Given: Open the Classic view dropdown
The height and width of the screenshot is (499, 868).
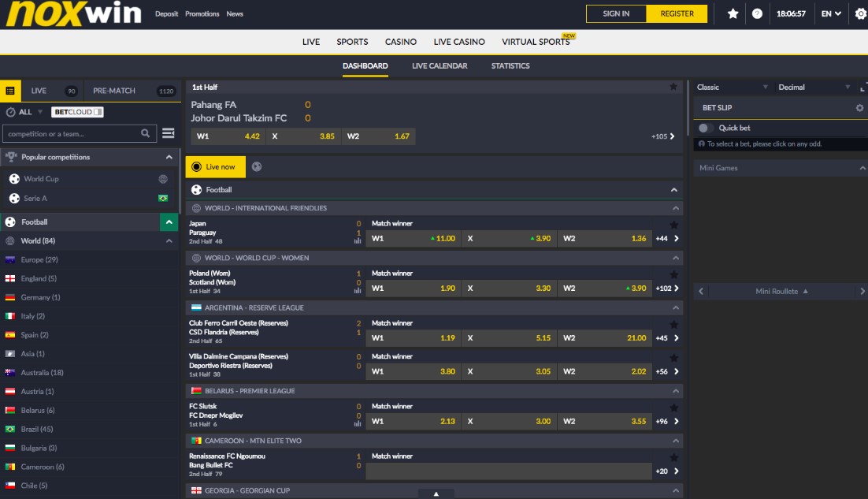Looking at the screenshot, I should coord(732,88).
